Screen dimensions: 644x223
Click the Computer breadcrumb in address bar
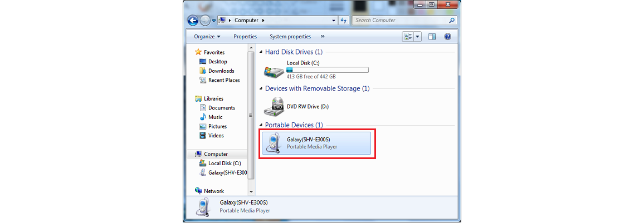[x=246, y=20]
